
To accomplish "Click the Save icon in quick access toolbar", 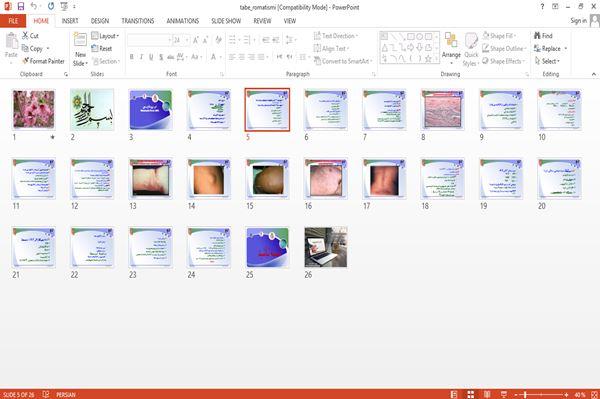I will coord(21,7).
